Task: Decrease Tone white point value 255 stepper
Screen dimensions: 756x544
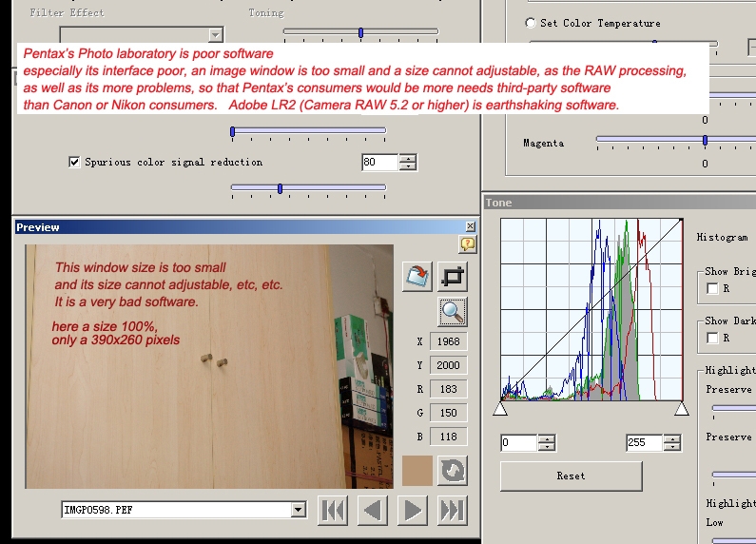Action: pyautogui.click(x=672, y=447)
